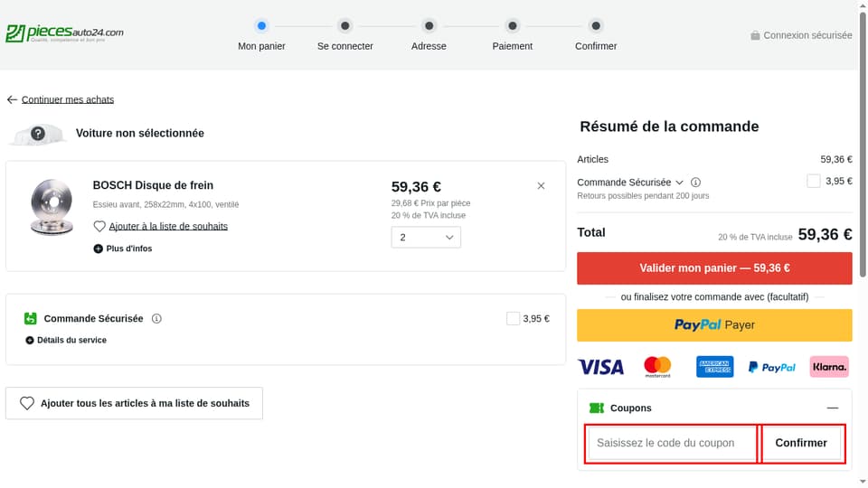Click the green Commande Sécurisée shield icon
868x488 pixels.
tap(31, 319)
